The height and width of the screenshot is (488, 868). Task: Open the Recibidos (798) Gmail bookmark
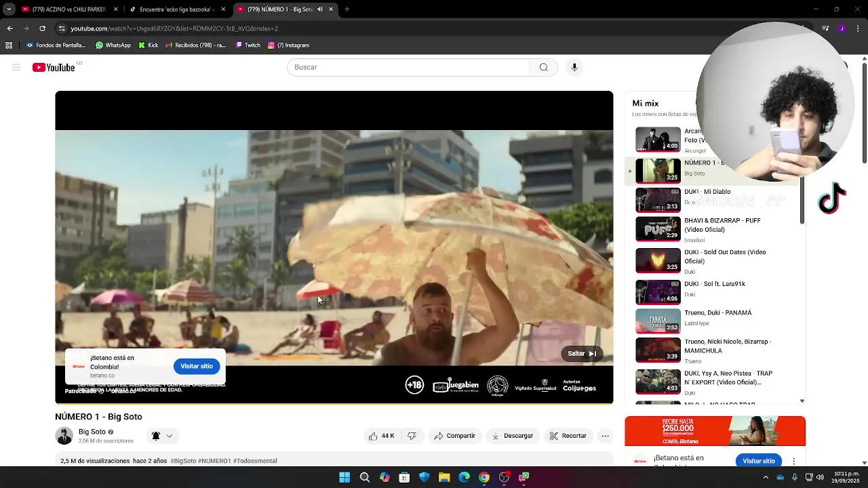pos(196,45)
